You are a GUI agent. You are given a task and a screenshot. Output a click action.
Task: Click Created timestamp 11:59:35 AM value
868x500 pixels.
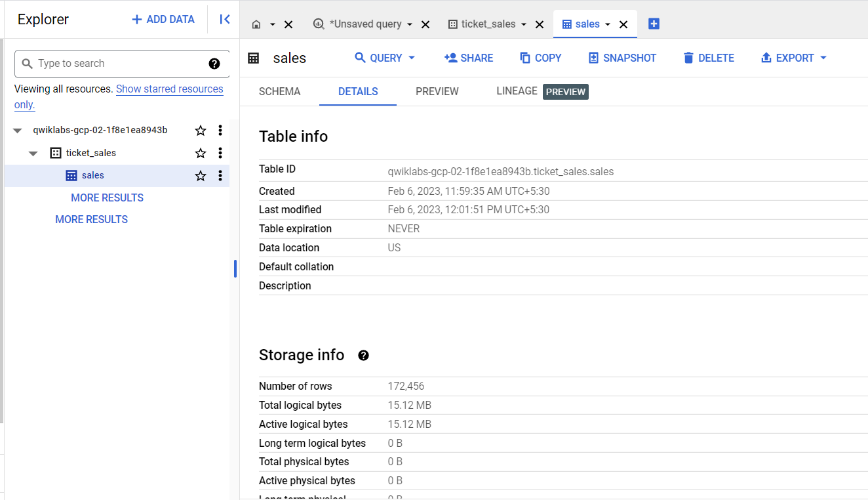(x=469, y=192)
